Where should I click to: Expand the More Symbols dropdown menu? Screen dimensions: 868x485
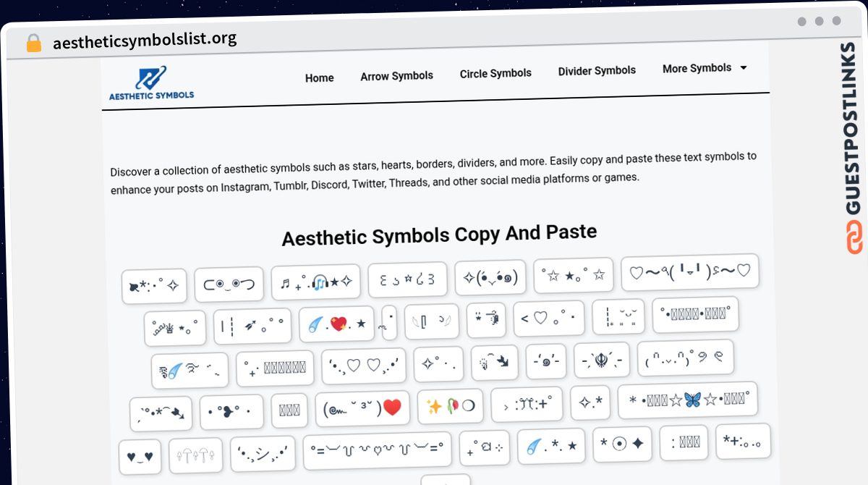click(697, 68)
